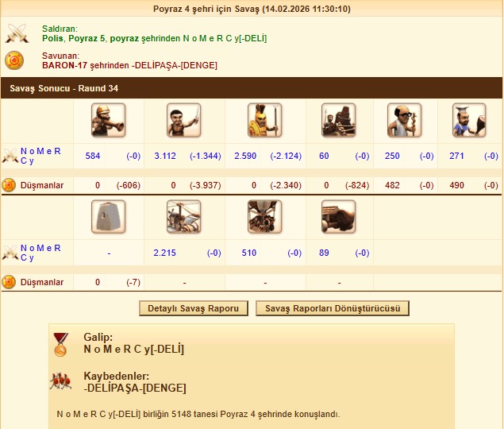Click the slinger unit icon

click(x=108, y=121)
